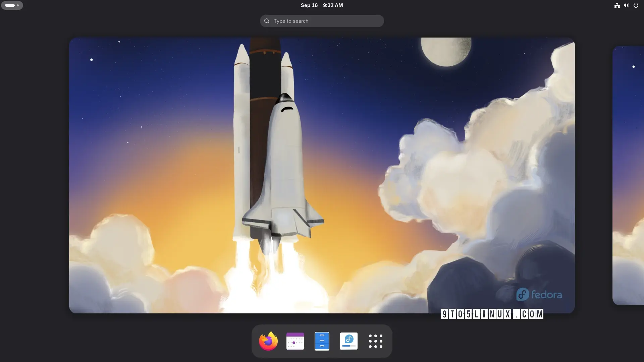Click the 9:32 AM clock label
Image resolution: width=644 pixels, height=362 pixels.
point(332,5)
